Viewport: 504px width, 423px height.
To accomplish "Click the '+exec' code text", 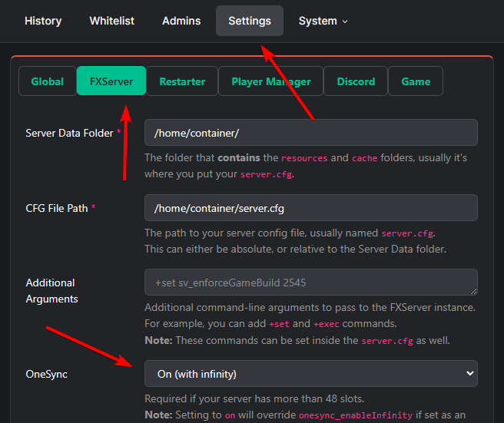I will tap(326, 324).
